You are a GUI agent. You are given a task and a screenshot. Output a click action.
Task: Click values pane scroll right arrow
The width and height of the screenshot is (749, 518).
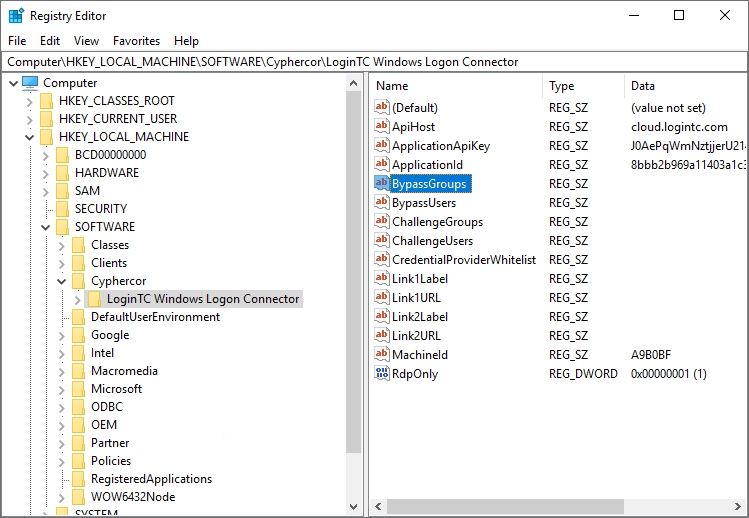click(738, 507)
